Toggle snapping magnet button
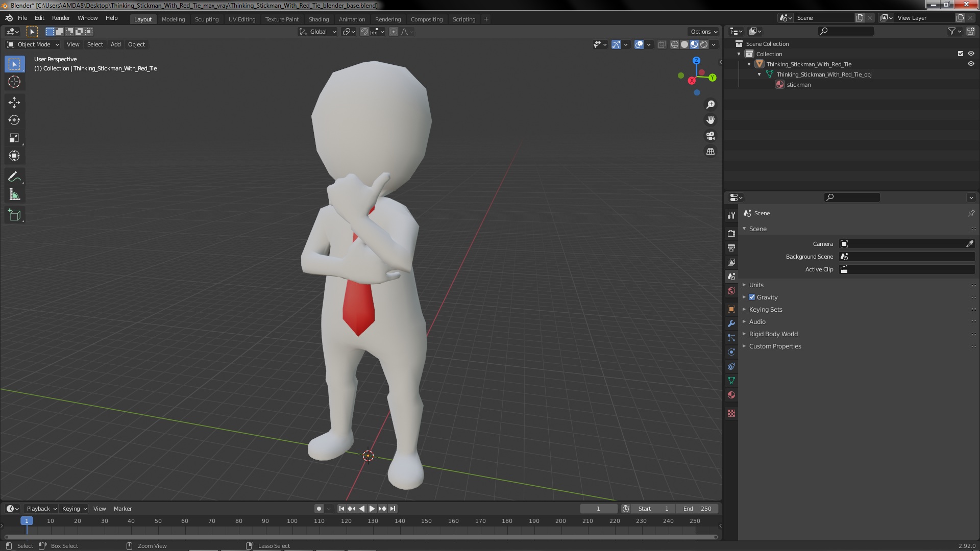This screenshot has height=551, width=980. click(364, 32)
